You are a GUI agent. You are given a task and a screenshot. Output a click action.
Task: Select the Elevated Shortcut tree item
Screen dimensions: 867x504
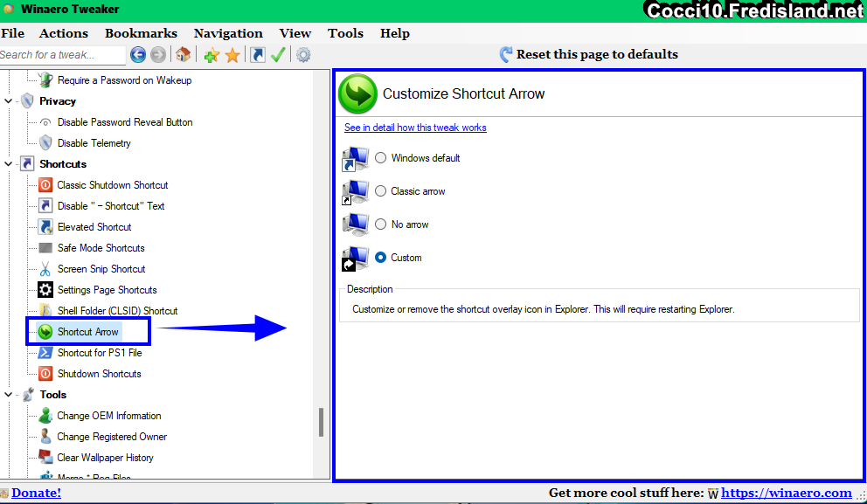point(94,227)
